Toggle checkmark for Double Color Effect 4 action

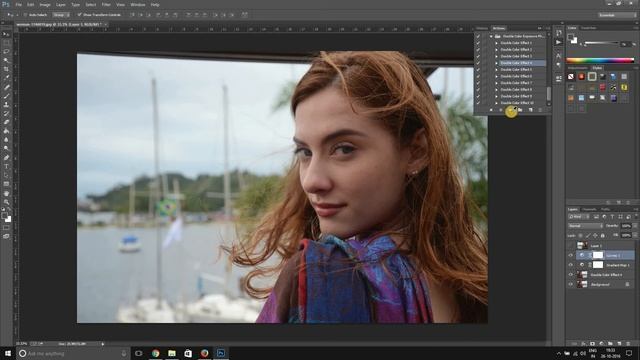coord(478,63)
